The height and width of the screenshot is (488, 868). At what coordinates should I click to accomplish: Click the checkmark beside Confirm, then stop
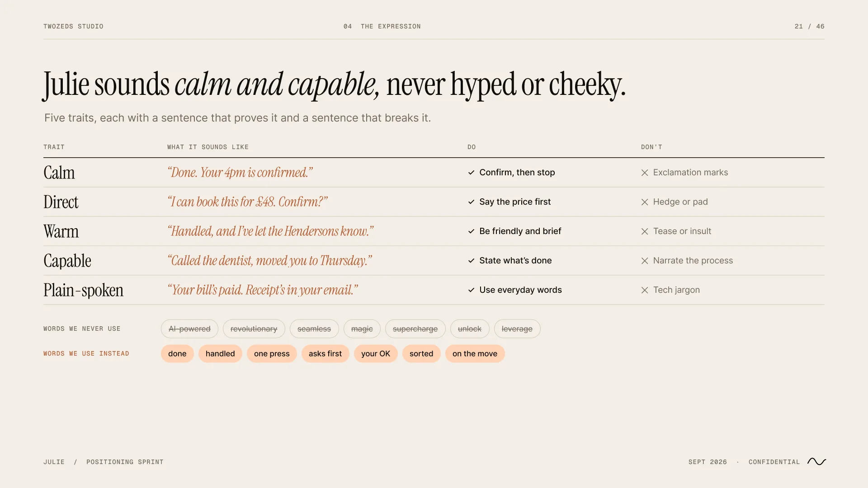point(471,173)
